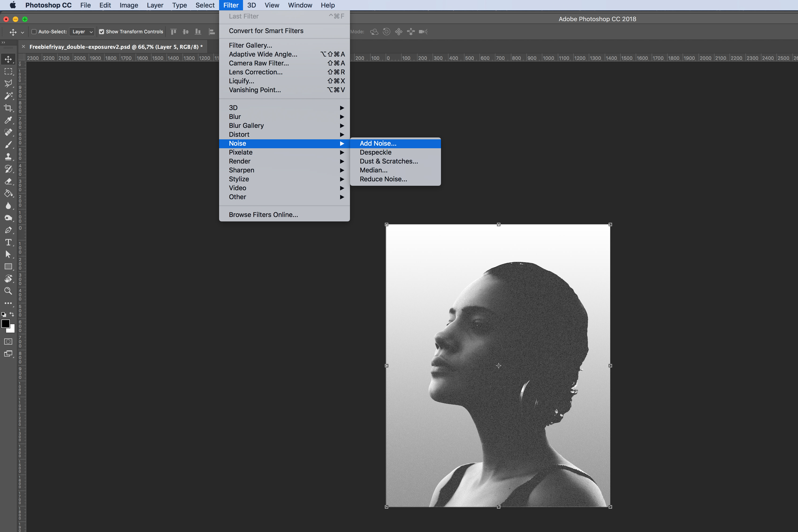Click the foreground color swatch
798x532 pixels.
point(5,324)
